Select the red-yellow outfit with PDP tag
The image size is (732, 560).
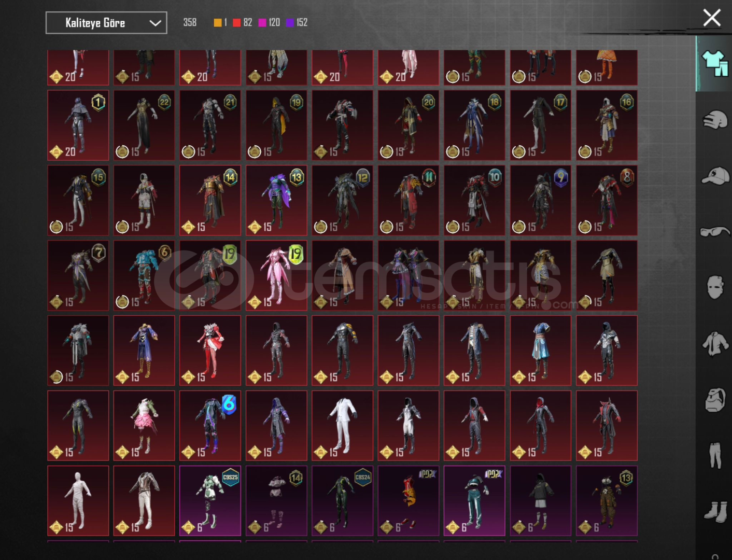tap(409, 500)
